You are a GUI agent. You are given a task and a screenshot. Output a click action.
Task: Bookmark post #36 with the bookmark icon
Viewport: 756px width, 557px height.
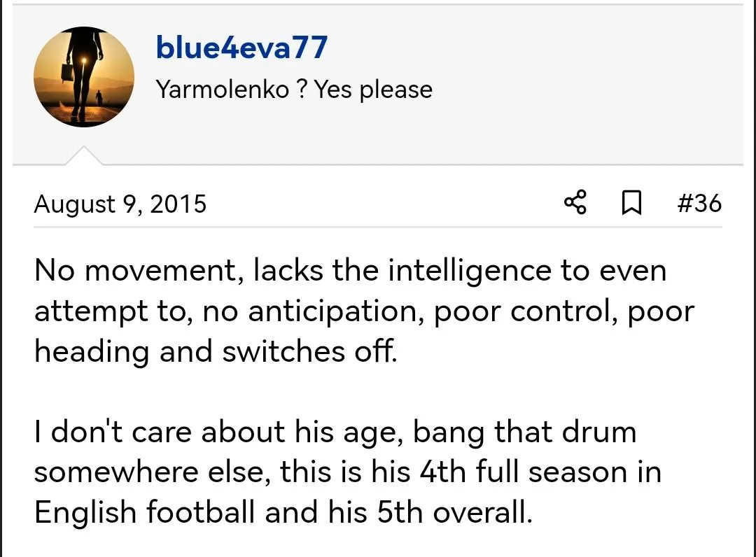632,204
